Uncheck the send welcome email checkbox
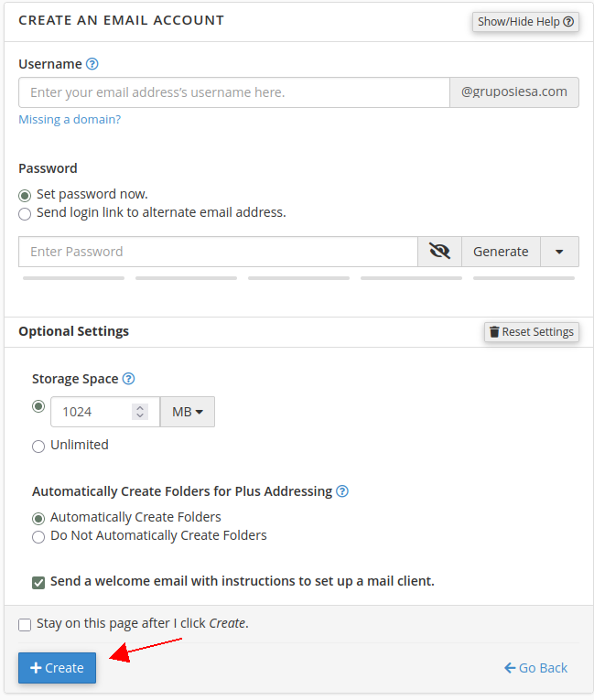594x700 pixels. click(38, 582)
